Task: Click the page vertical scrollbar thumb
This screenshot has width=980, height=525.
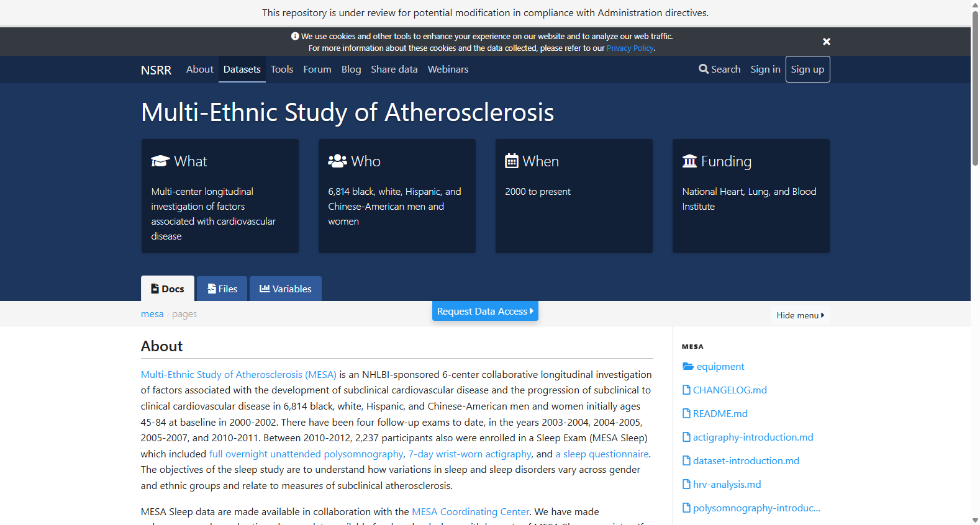Action: click(x=975, y=88)
